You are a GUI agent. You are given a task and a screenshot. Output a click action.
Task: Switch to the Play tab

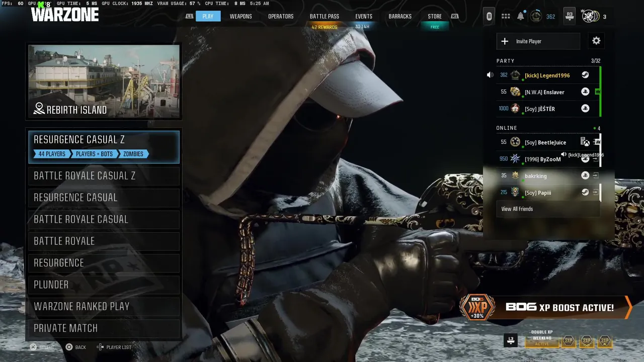point(208,17)
